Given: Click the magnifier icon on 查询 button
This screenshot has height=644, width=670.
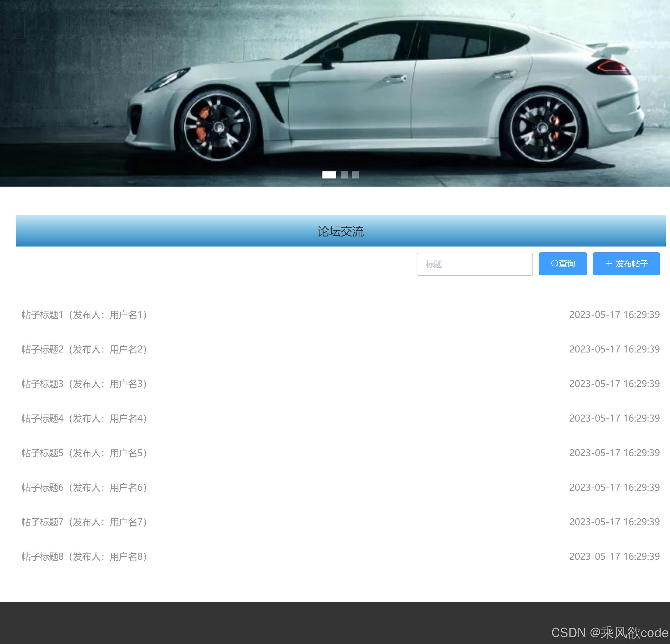Looking at the screenshot, I should (x=554, y=263).
